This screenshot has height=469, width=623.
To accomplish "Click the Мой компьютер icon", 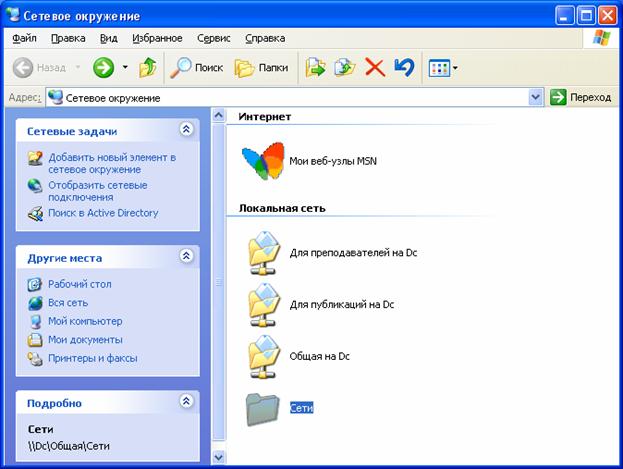I will [x=35, y=321].
